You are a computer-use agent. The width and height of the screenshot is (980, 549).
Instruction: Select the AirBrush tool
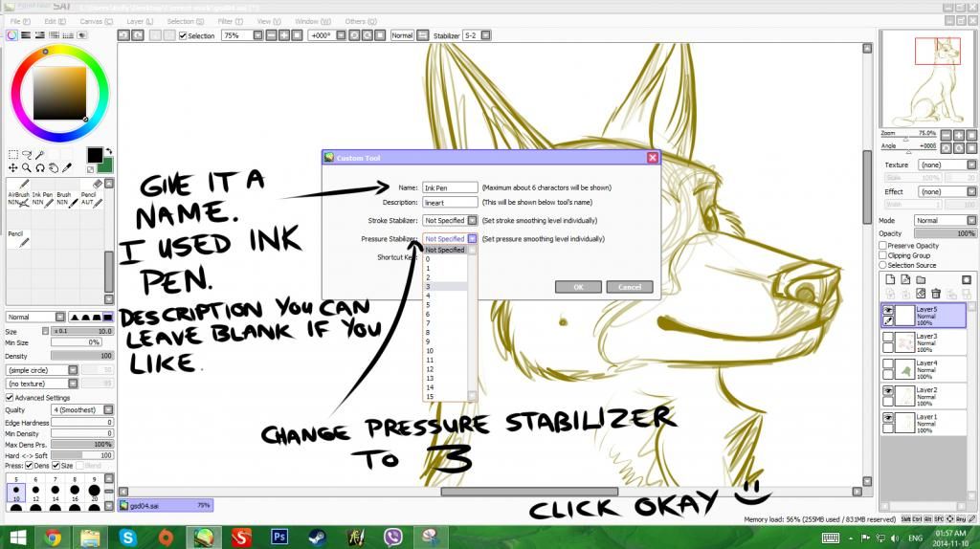[x=19, y=193]
